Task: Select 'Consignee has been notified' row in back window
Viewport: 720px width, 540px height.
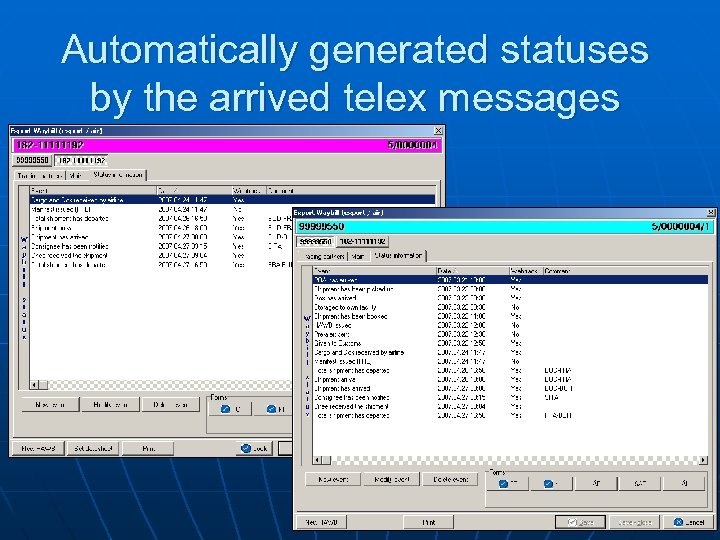Action: coord(161,246)
